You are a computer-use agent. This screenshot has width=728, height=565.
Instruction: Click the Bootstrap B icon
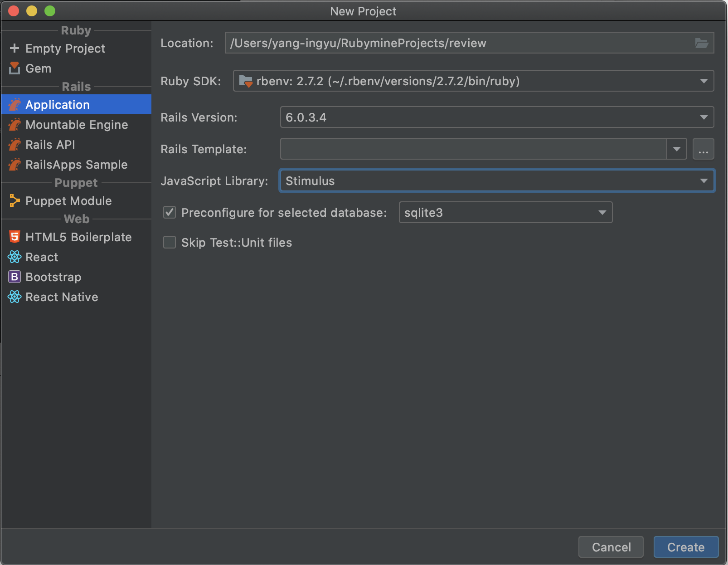[x=15, y=277]
